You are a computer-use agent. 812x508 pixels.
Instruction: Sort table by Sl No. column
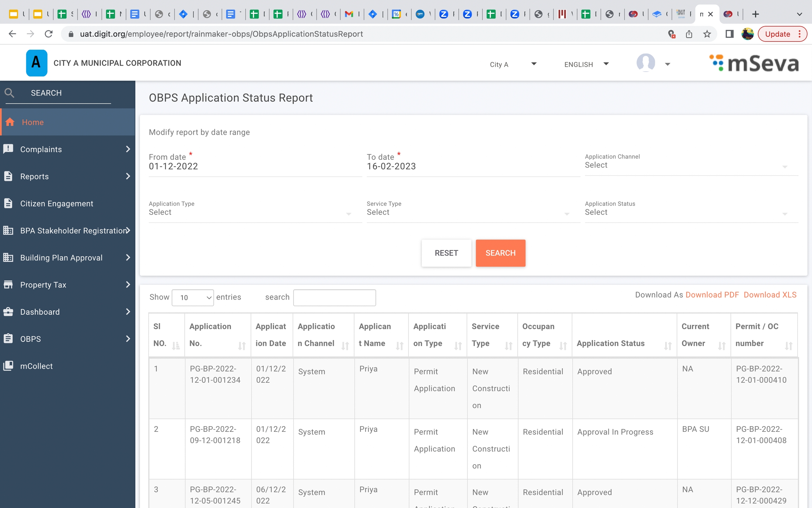tap(176, 346)
